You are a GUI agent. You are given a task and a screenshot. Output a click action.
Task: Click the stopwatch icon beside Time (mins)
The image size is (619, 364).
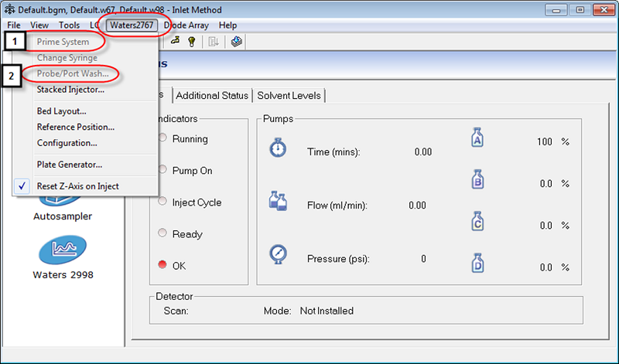pyautogui.click(x=278, y=148)
